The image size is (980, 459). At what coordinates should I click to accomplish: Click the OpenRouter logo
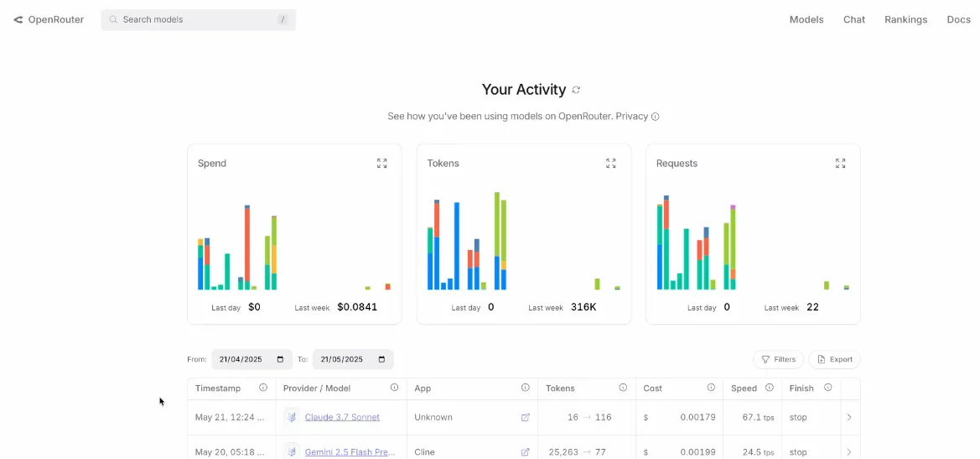point(49,19)
